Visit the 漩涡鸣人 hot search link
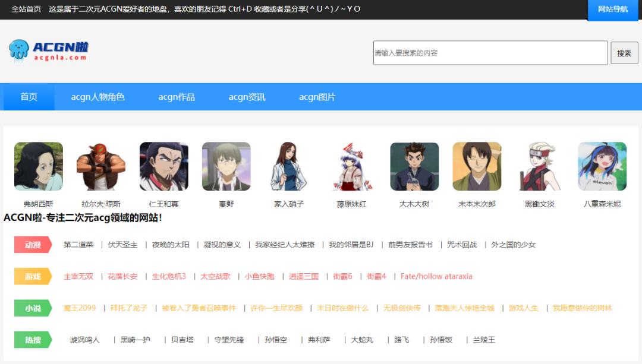 coord(85,340)
